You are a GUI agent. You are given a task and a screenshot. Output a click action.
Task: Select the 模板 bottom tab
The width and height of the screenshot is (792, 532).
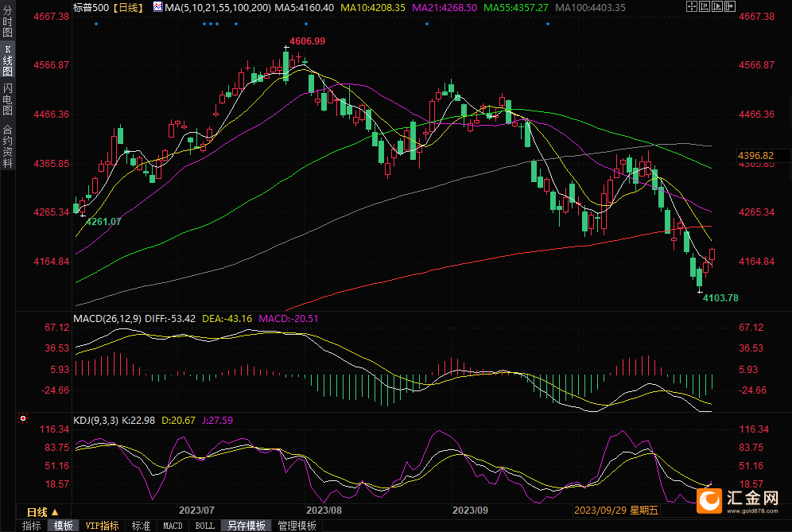64,526
